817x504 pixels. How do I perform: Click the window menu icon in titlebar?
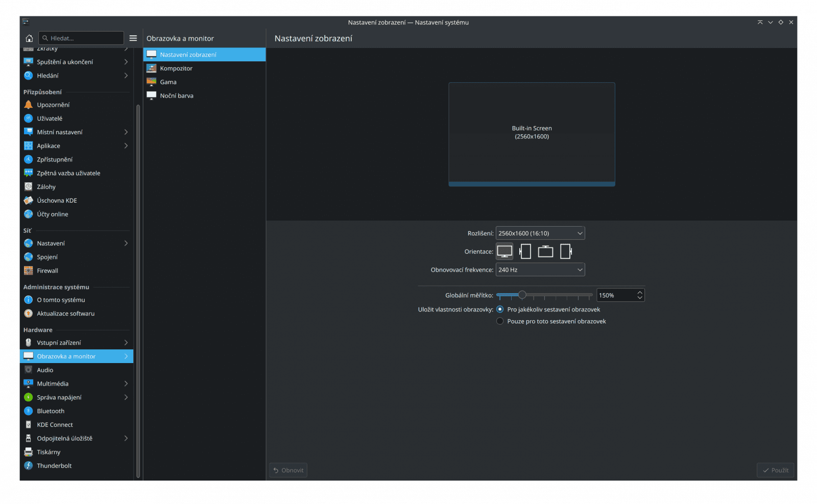[26, 22]
